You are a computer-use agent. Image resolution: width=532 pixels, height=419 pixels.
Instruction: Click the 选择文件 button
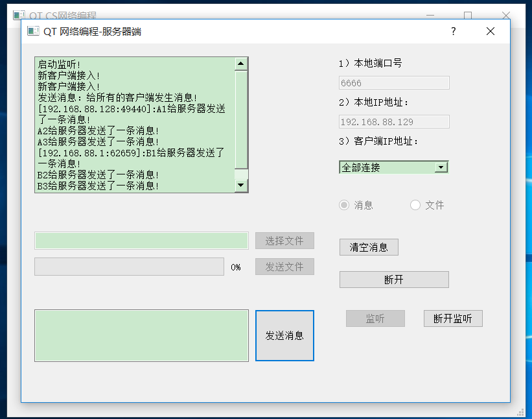pos(284,240)
